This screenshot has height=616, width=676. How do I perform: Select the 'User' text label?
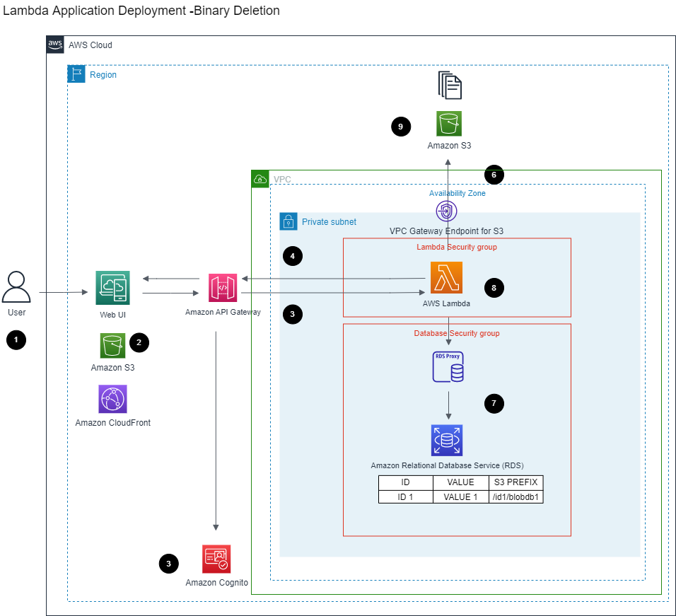[17, 312]
